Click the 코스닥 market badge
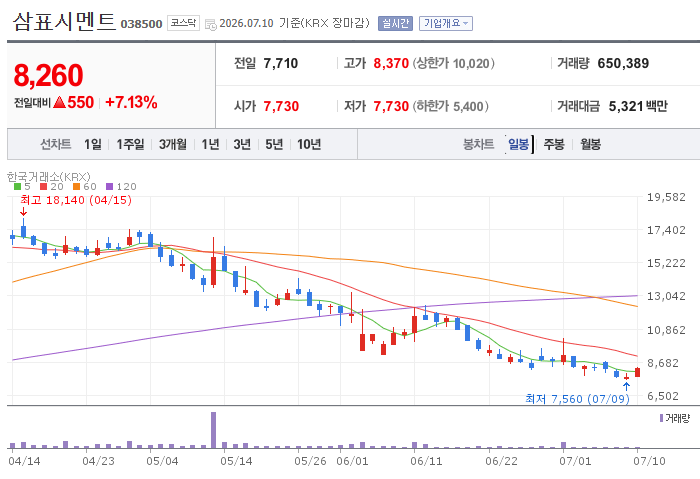 (183, 23)
